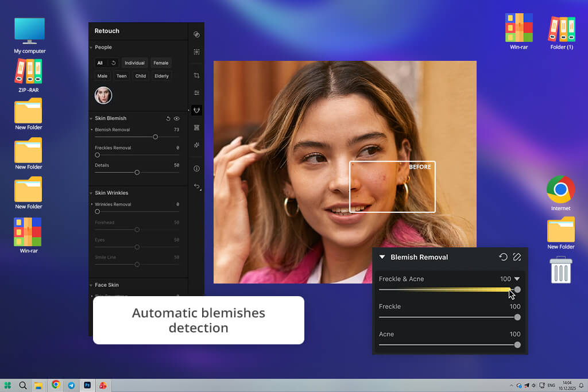This screenshot has width=588, height=392.
Task: Open the film strip effects icon
Action: tap(196, 127)
